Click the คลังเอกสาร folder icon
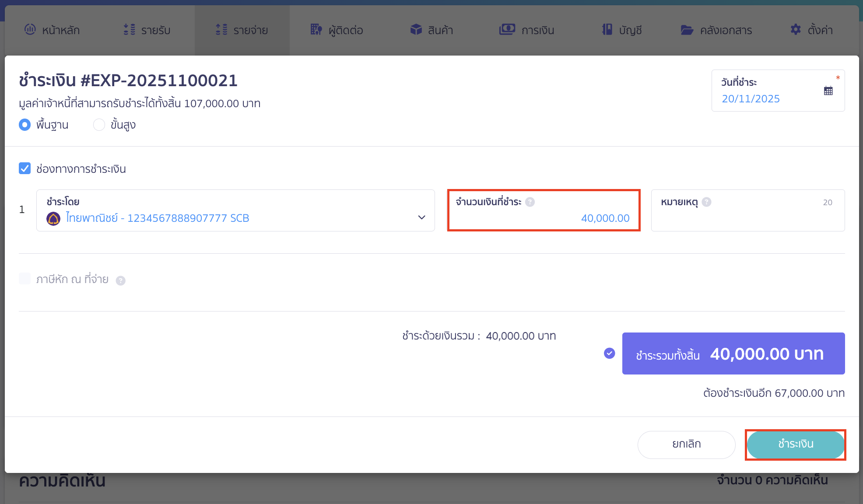The height and width of the screenshot is (504, 863). tap(687, 30)
